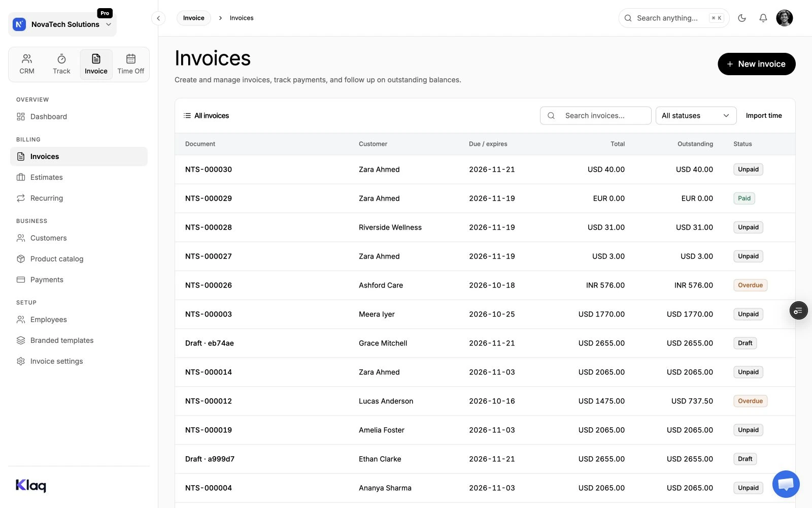812x508 pixels.
Task: Open draft eb74ae
Action: click(x=210, y=343)
